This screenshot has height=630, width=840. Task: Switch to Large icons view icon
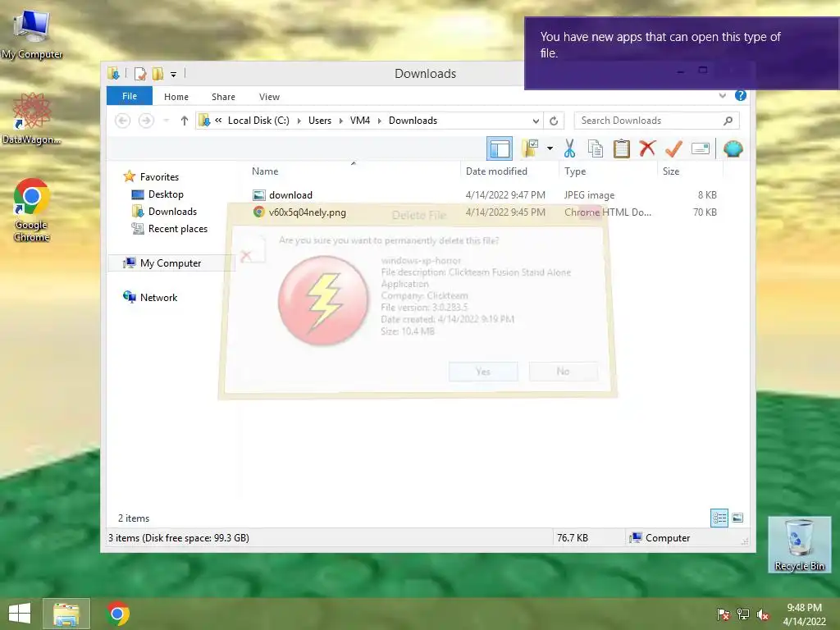point(737,518)
